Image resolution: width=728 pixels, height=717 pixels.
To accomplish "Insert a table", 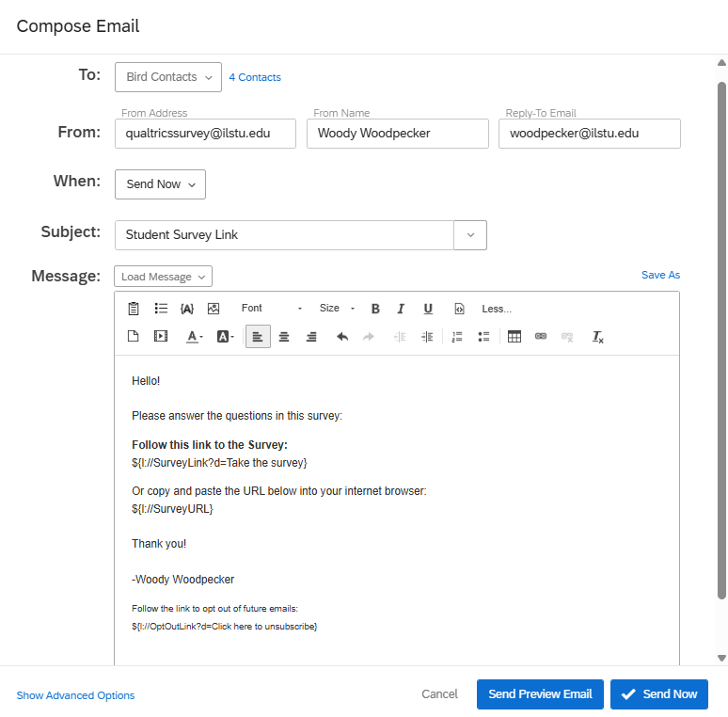I will [514, 337].
